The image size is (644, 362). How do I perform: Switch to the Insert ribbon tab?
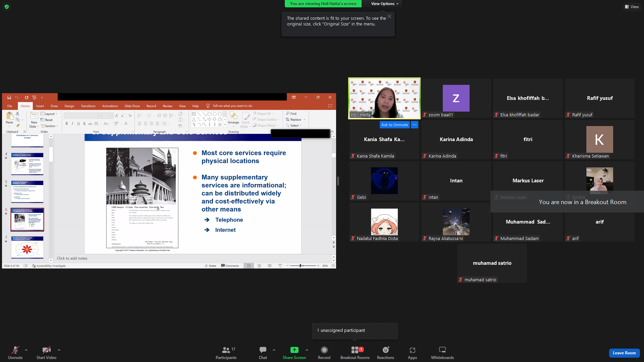[x=40, y=106]
